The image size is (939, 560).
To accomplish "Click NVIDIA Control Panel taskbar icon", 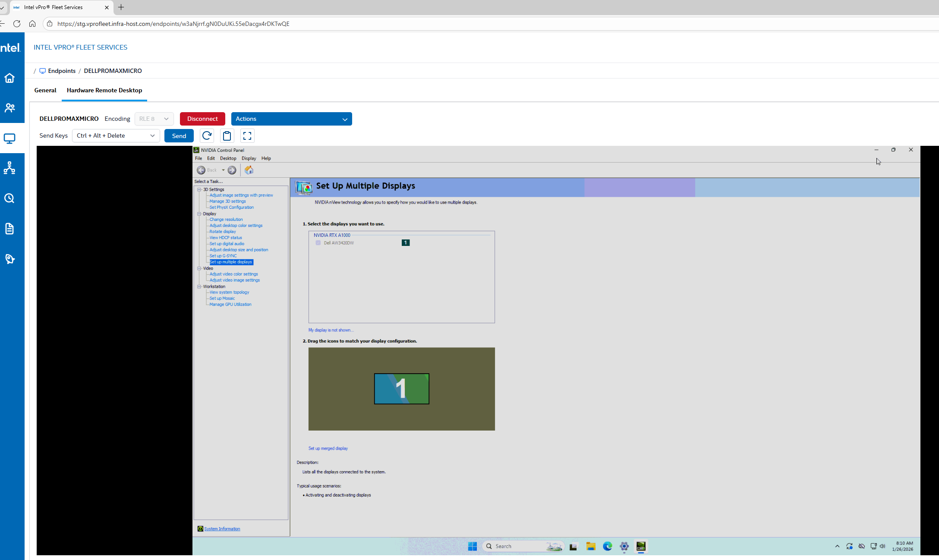I will coord(641,546).
